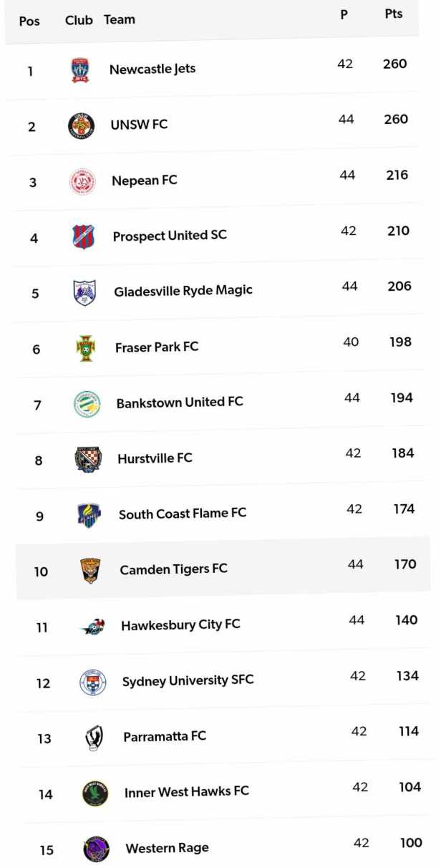
Task: Open the Fraser Park FC crest
Action: tap(86, 349)
